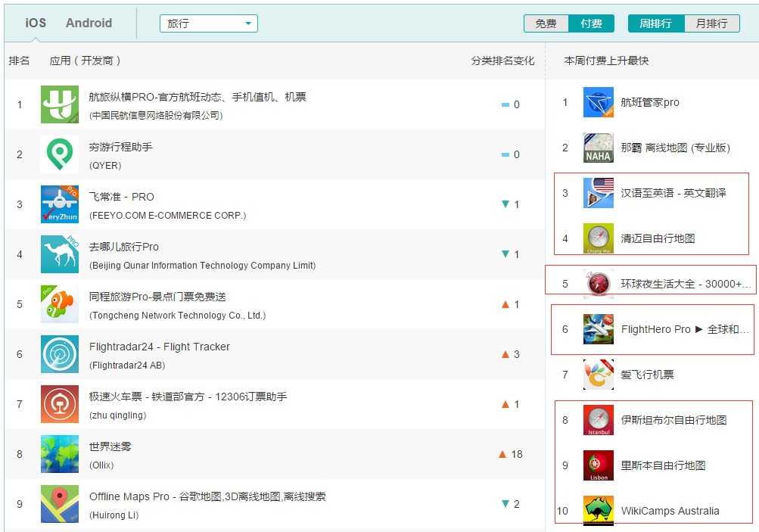Screen dimensions: 759x532
Task: Click the 伊斯坦布尔自由行地图 entry
Action: click(673, 420)
